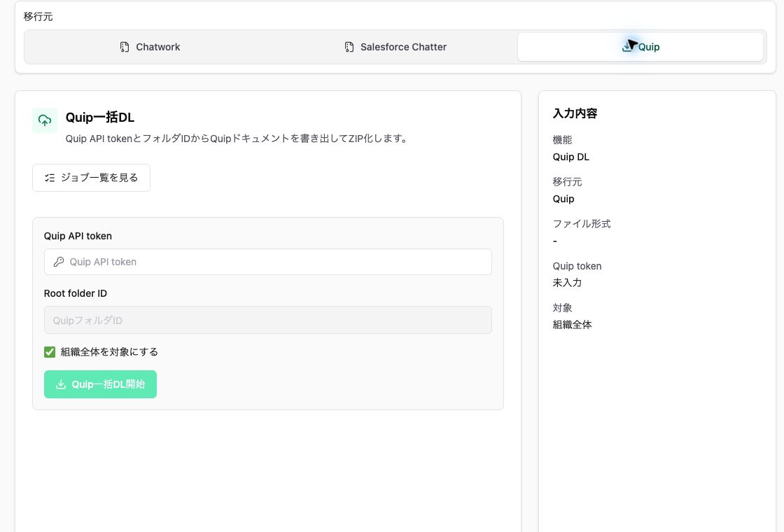Image resolution: width=784 pixels, height=532 pixels.
Task: Open job list via ジョブ一覧を見る button
Action: [91, 178]
